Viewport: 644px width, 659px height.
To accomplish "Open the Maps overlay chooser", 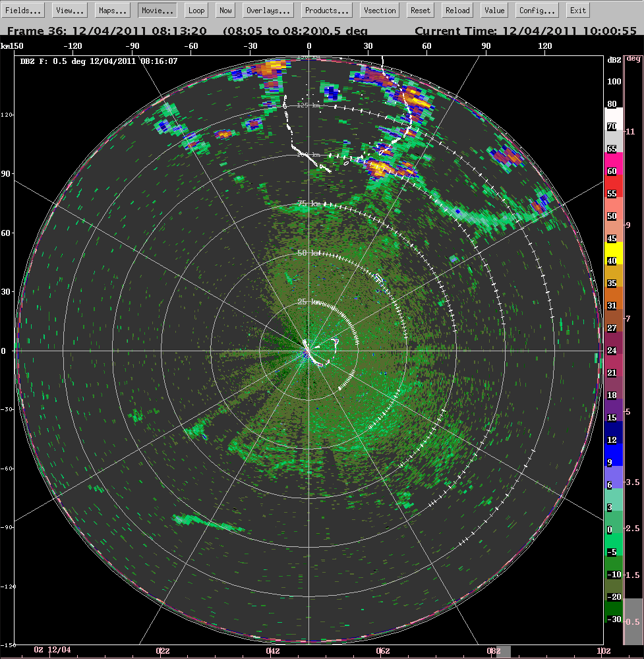I will 111,10.
